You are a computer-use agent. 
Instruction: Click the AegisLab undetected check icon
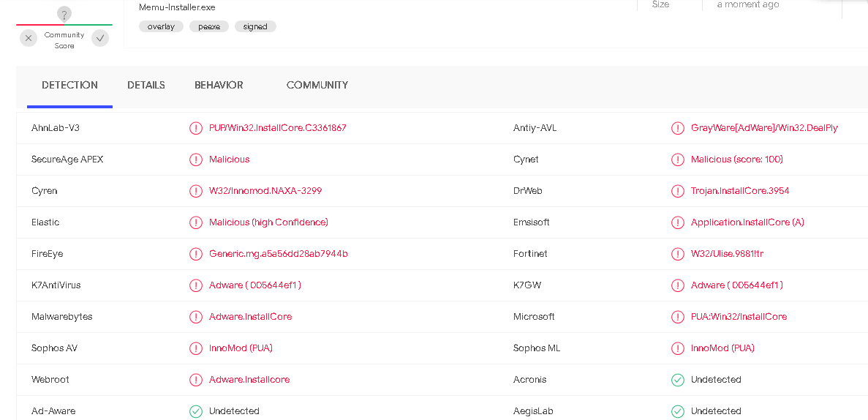coord(678,411)
